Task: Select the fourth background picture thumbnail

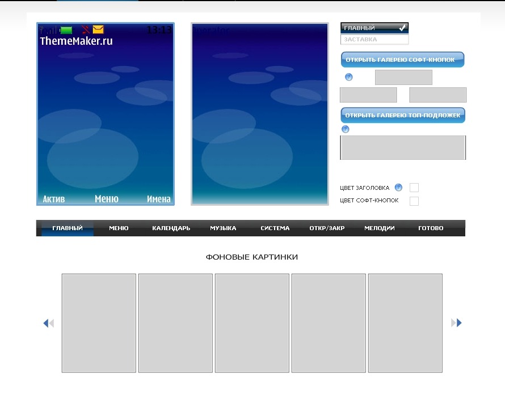Action: coord(329,323)
